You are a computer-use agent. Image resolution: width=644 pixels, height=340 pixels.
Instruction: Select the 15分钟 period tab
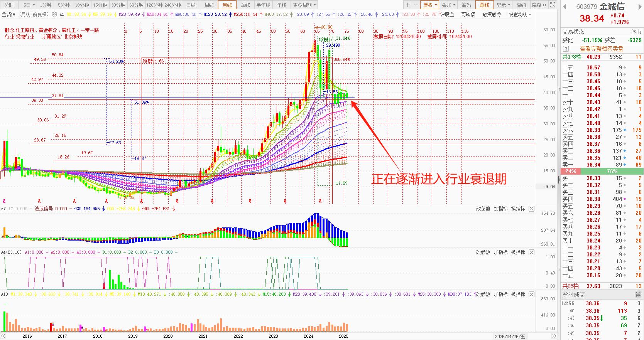pyautogui.click(x=100, y=5)
